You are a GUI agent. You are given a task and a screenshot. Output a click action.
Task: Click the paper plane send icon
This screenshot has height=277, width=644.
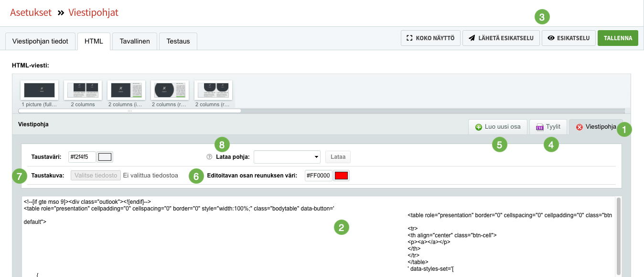[472, 38]
